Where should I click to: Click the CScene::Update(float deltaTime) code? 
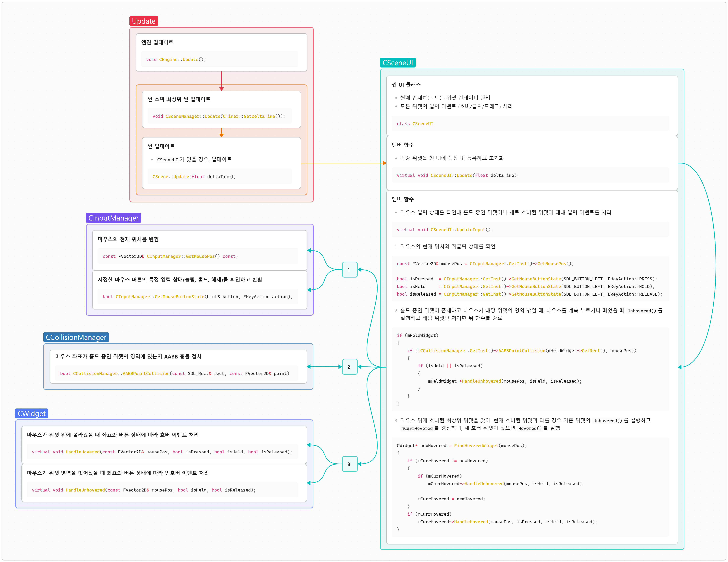coord(194,177)
